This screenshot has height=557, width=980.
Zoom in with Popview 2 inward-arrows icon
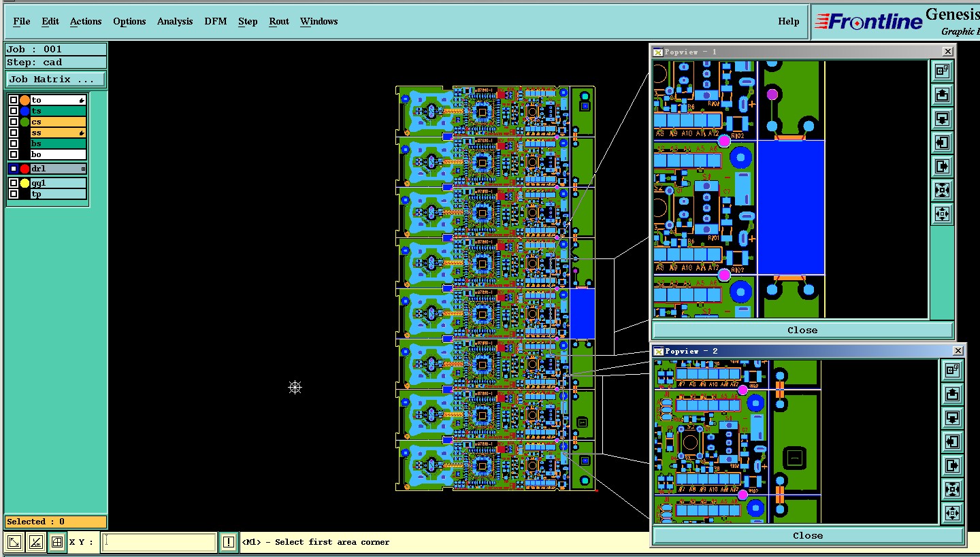[x=952, y=489]
